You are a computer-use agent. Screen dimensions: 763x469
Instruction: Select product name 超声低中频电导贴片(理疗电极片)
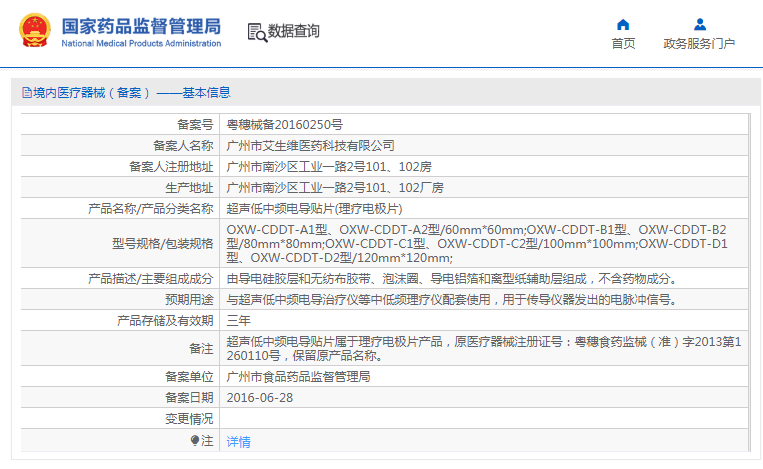coord(314,209)
